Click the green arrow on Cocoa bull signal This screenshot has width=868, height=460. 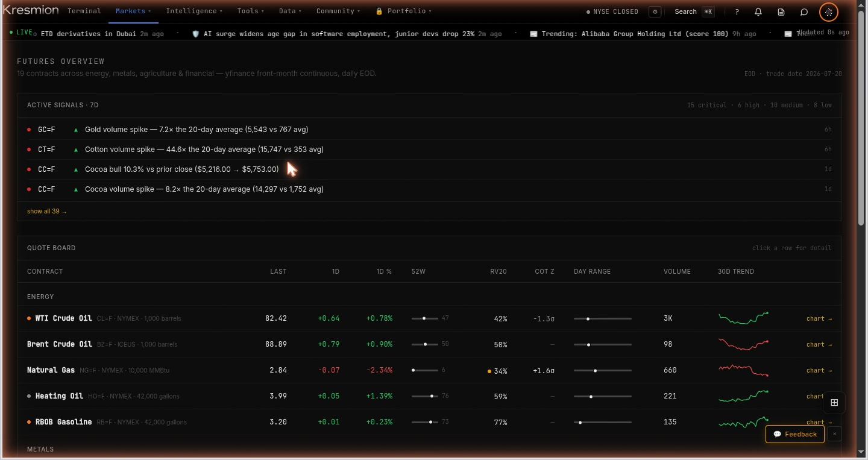pos(76,169)
